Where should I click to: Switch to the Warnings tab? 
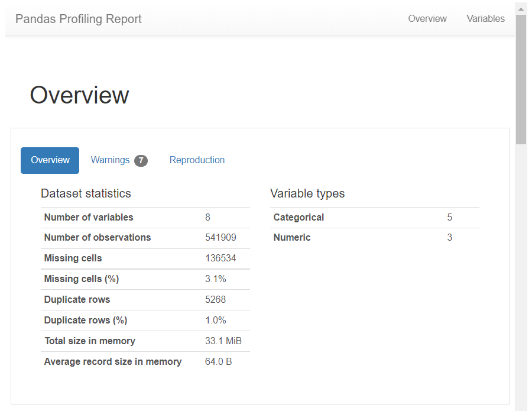pyautogui.click(x=111, y=160)
